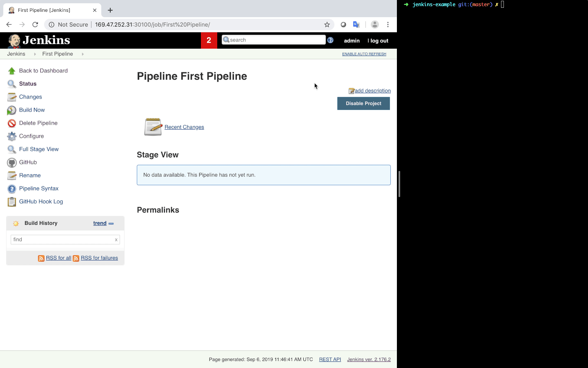
Task: Open the RSS for all link
Action: tap(58, 258)
